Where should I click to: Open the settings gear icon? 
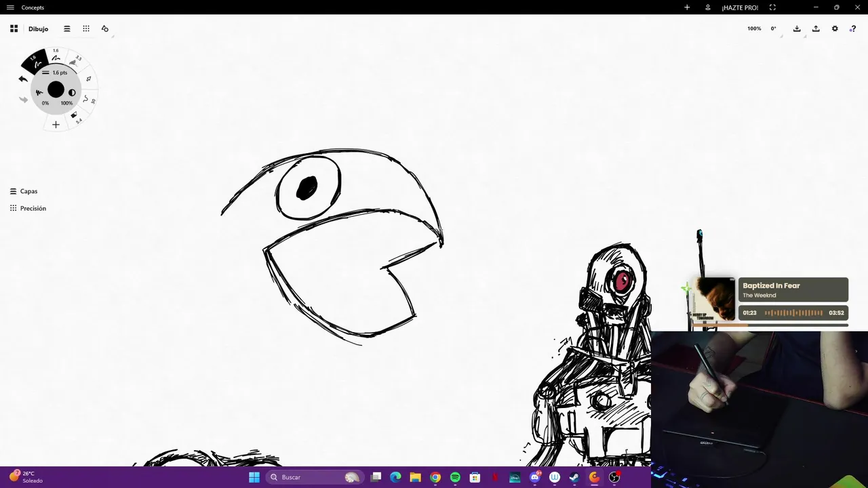(835, 28)
